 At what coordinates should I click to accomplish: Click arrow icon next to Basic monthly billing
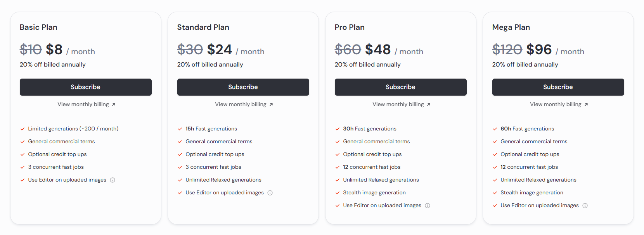tap(114, 105)
